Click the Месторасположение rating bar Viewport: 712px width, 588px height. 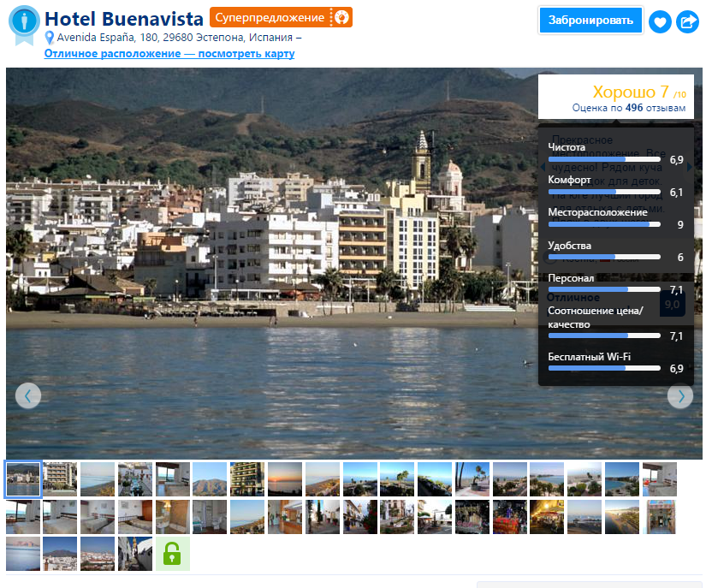(x=604, y=224)
